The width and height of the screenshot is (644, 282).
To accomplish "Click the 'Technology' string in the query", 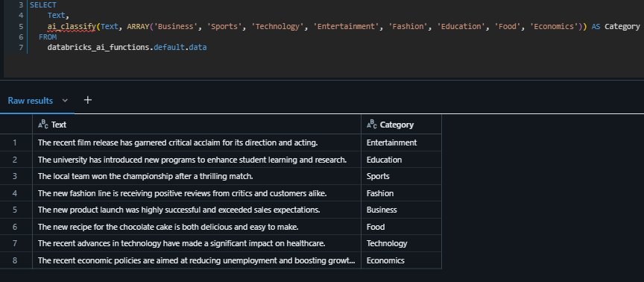I will [x=278, y=26].
